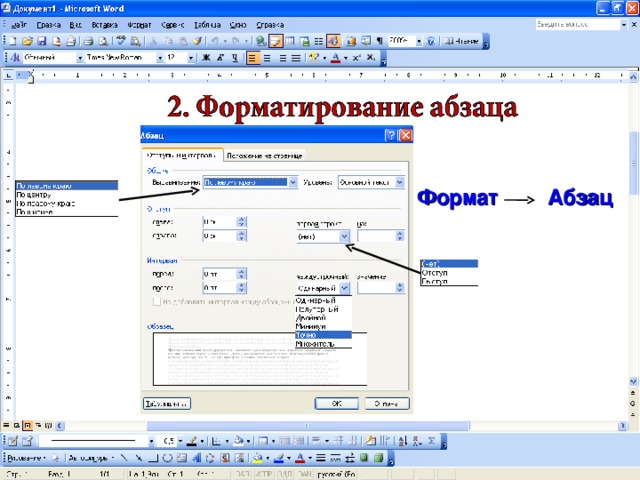Image resolution: width=640 pixels, height=480 pixels.
Task: Open the Автофигуры menu button
Action: 91,458
